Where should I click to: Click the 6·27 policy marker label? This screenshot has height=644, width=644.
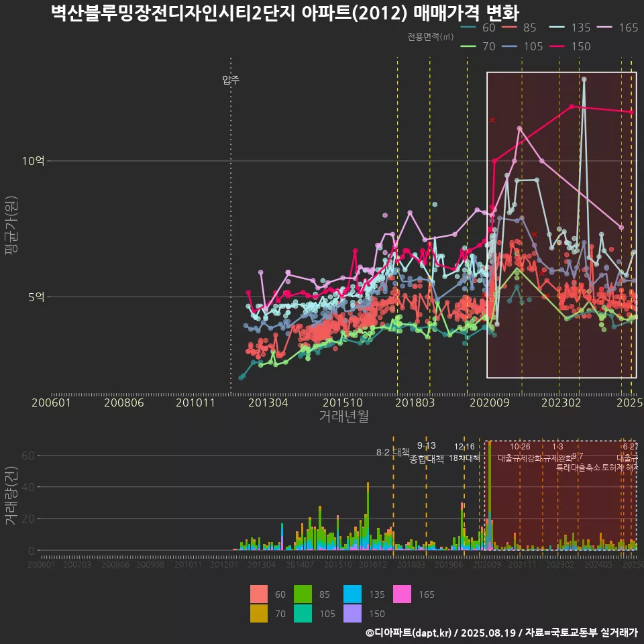[631, 447]
